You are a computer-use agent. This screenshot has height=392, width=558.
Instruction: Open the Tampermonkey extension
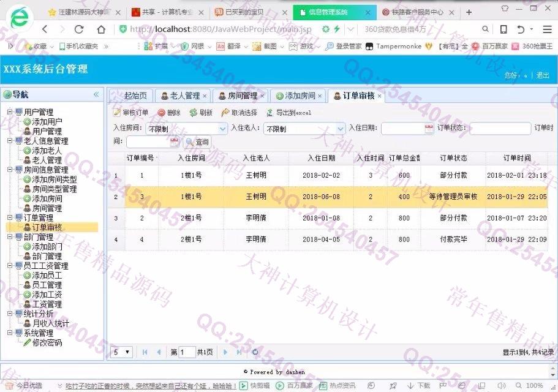click(394, 46)
